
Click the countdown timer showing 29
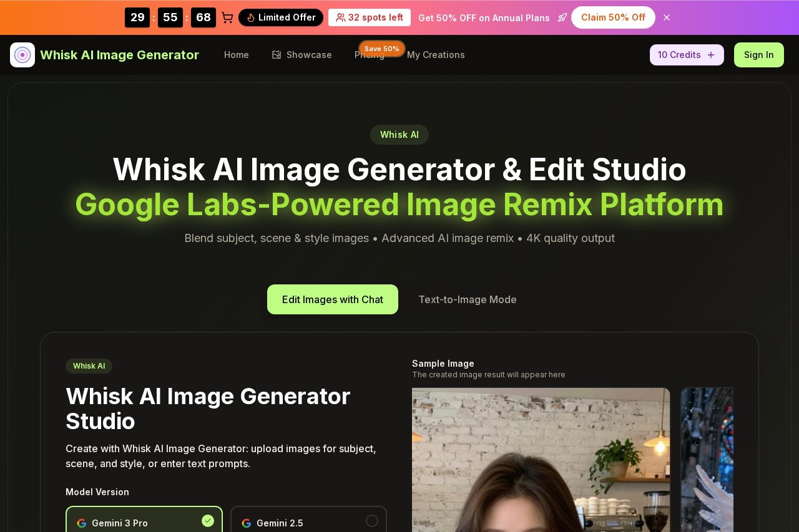[137, 17]
